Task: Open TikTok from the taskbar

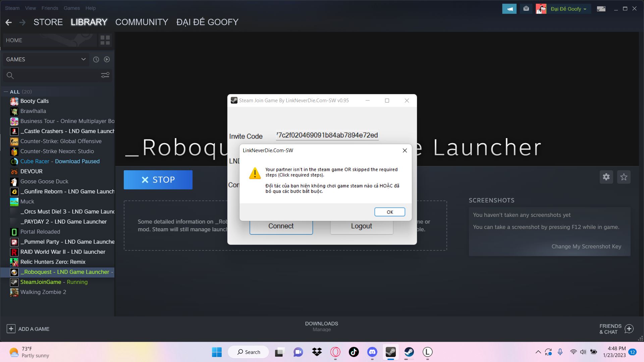Action: (354, 352)
